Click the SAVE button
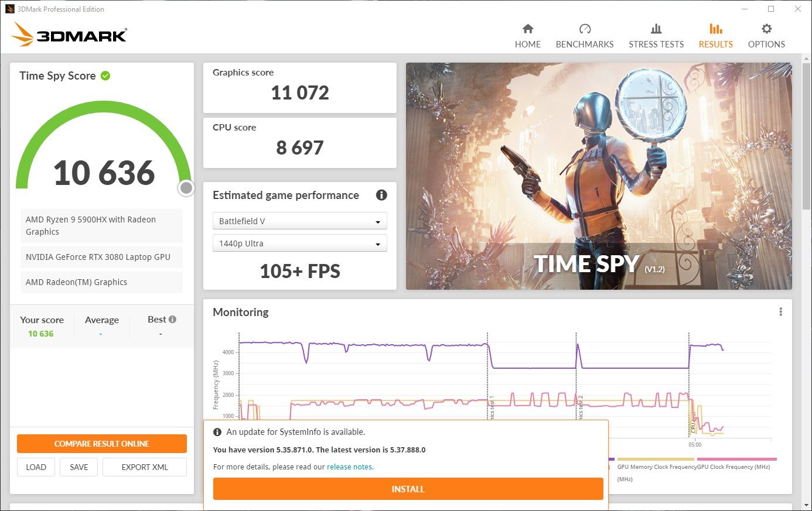Screen dimensions: 812x511 (79, 467)
